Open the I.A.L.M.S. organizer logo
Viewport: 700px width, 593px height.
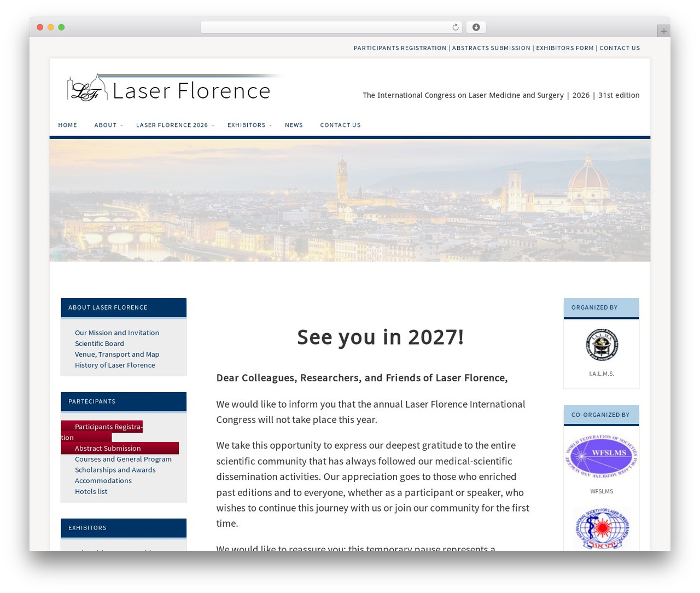click(602, 345)
